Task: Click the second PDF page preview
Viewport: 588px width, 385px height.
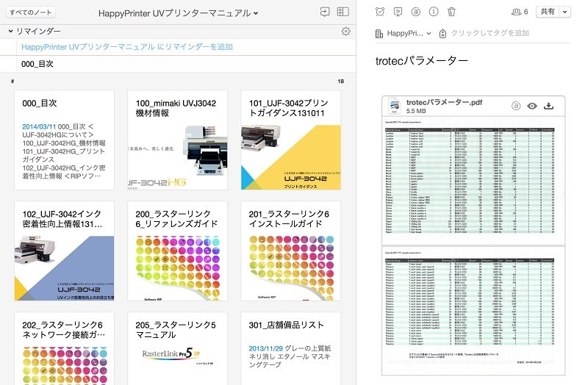Action: pos(473,311)
